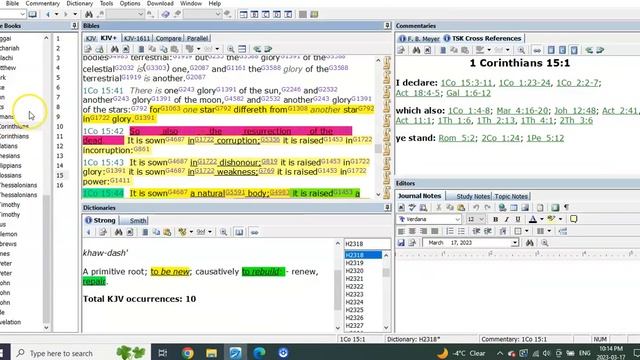The height and width of the screenshot is (360, 640).
Task: Click the back arrow in Dictionaries toolbar
Action: [89, 232]
